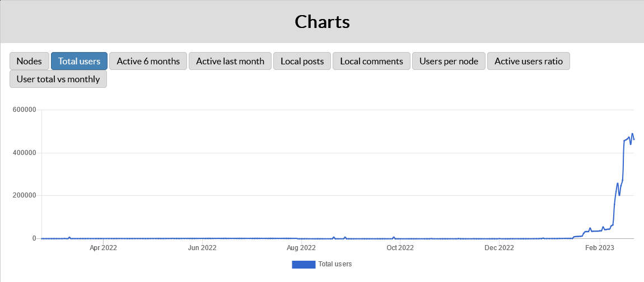Viewport: 644px width, 282px height.
Task: Select User total vs monthly chart
Action: point(58,79)
